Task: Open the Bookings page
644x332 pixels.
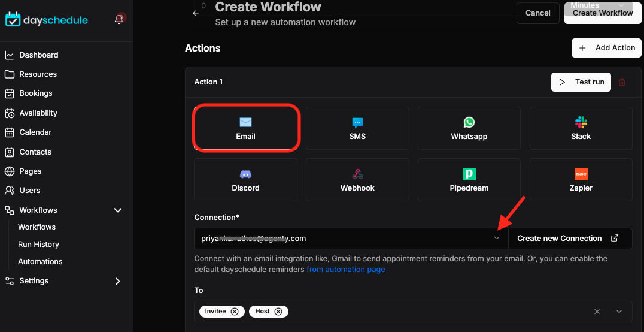Action: click(x=36, y=93)
